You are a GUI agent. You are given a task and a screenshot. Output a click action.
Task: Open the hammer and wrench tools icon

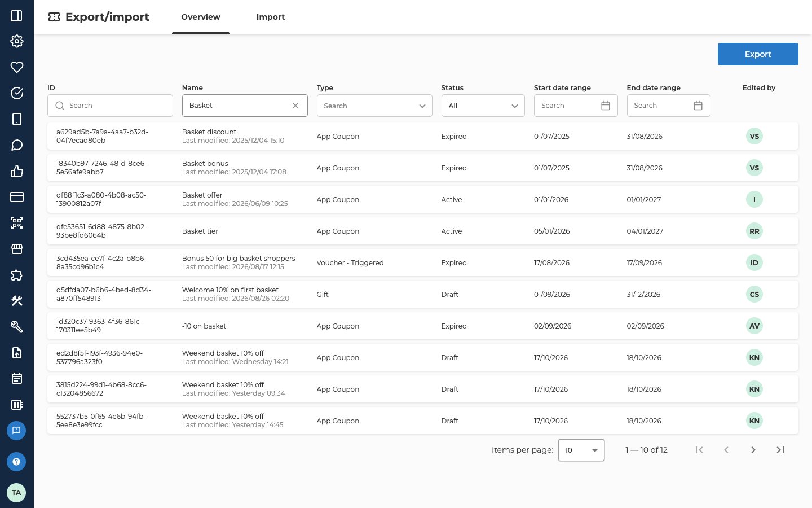17,301
